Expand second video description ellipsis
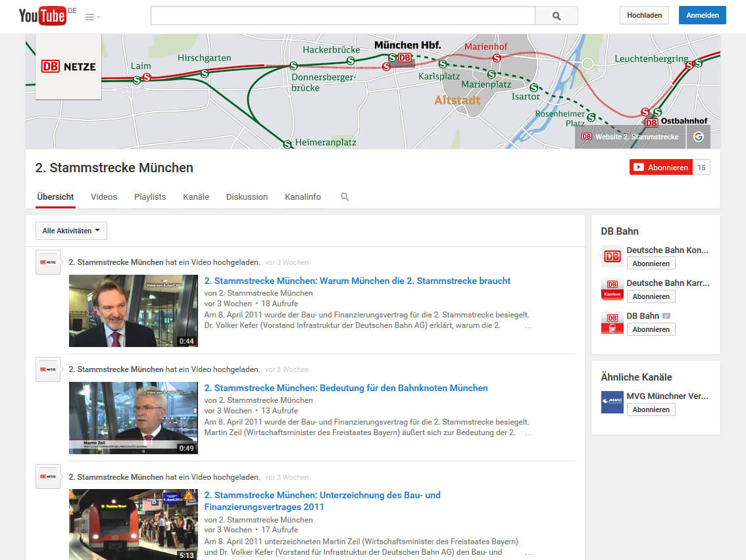Screen dimensions: 746x560 528,434
